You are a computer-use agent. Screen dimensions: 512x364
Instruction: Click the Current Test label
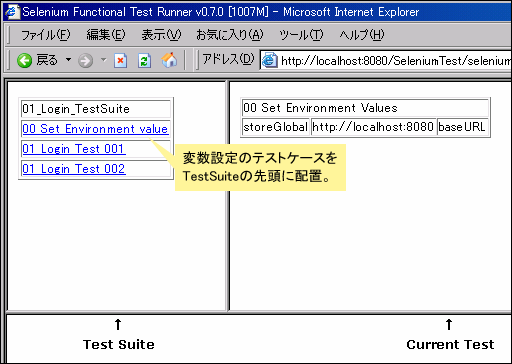(x=450, y=345)
